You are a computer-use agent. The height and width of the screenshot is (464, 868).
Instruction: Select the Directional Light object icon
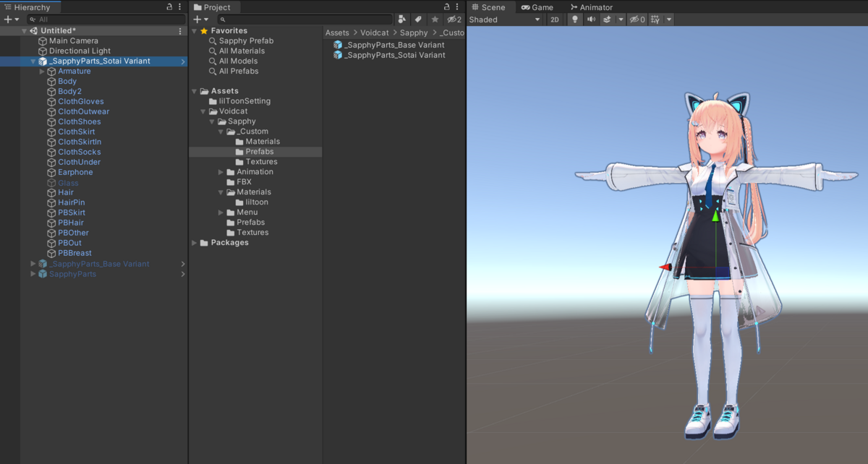click(43, 51)
